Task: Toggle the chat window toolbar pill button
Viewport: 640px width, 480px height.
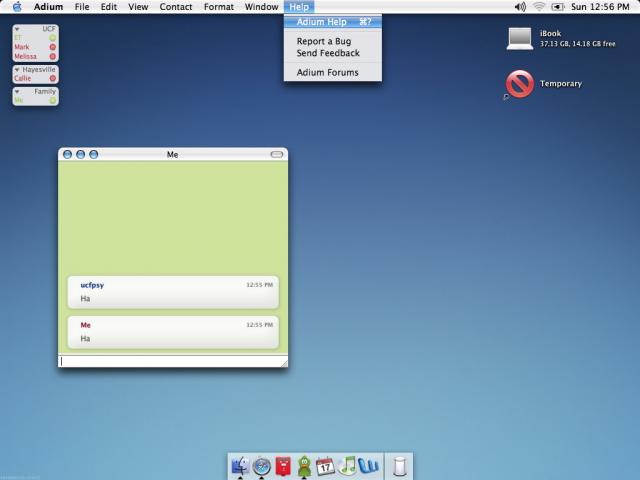Action: 277,154
